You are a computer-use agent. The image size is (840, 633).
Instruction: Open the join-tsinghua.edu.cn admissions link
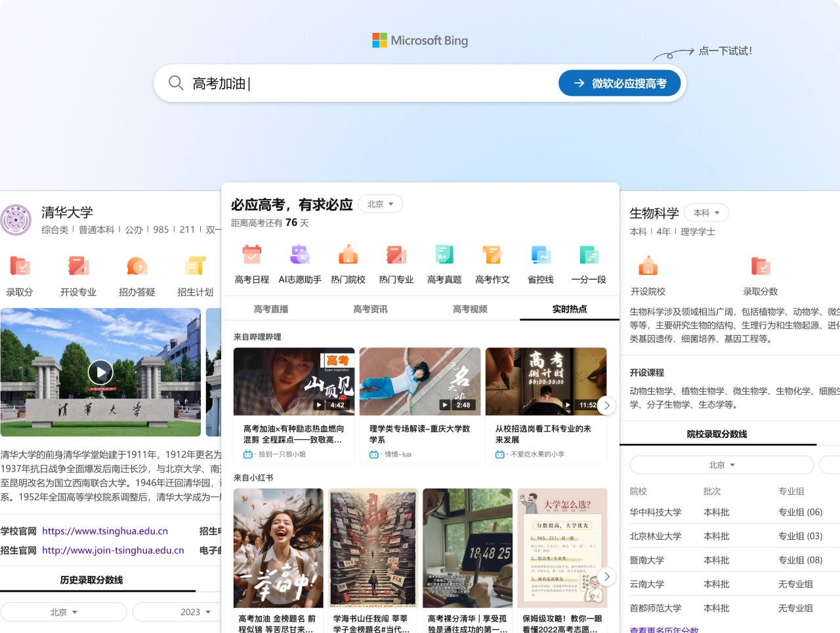click(x=113, y=550)
